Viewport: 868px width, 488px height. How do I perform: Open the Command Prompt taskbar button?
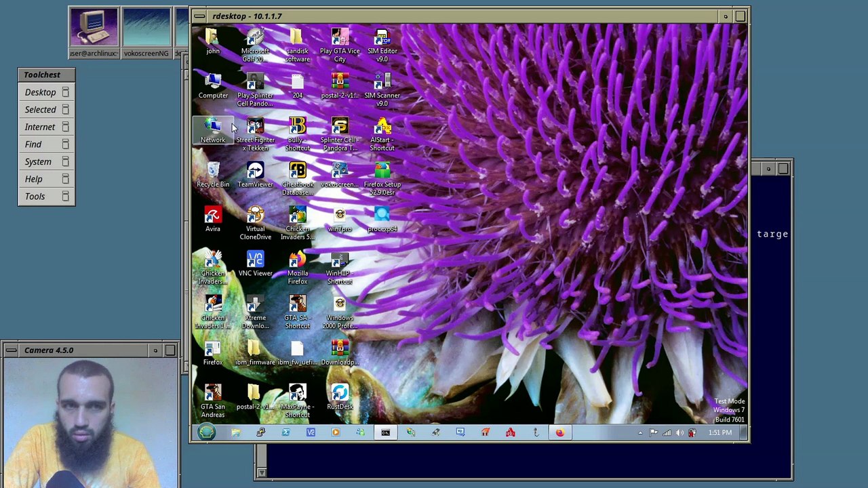(385, 432)
